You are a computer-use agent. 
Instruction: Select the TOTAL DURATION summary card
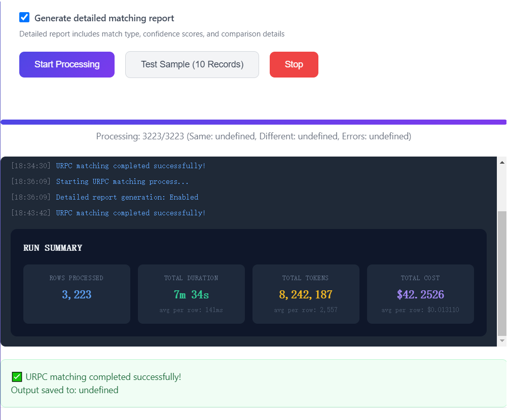tap(191, 294)
